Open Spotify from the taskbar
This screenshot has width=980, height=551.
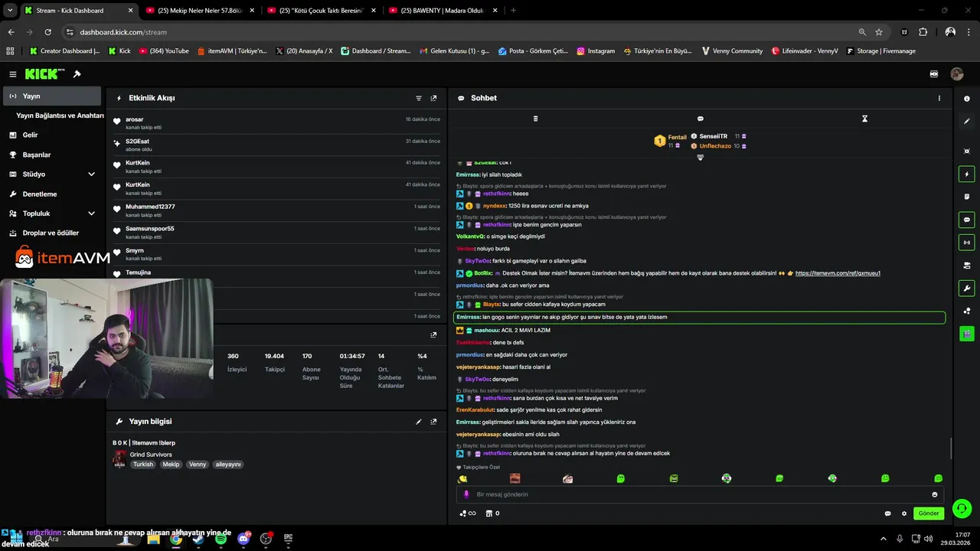click(220, 539)
